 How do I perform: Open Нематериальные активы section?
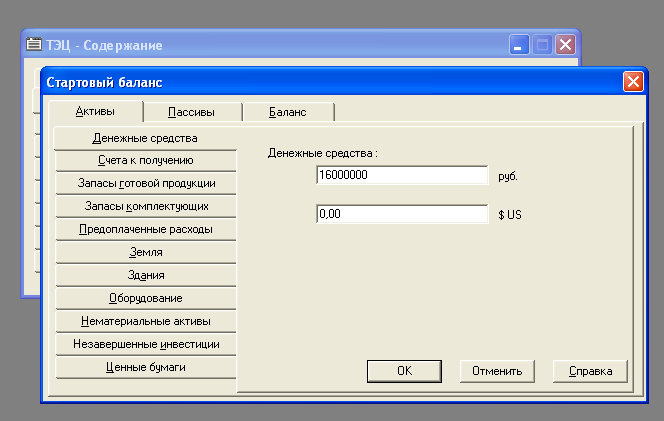146,321
